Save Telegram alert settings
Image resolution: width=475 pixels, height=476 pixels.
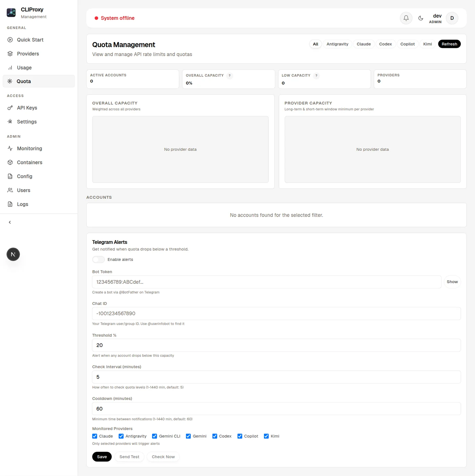[x=102, y=457]
